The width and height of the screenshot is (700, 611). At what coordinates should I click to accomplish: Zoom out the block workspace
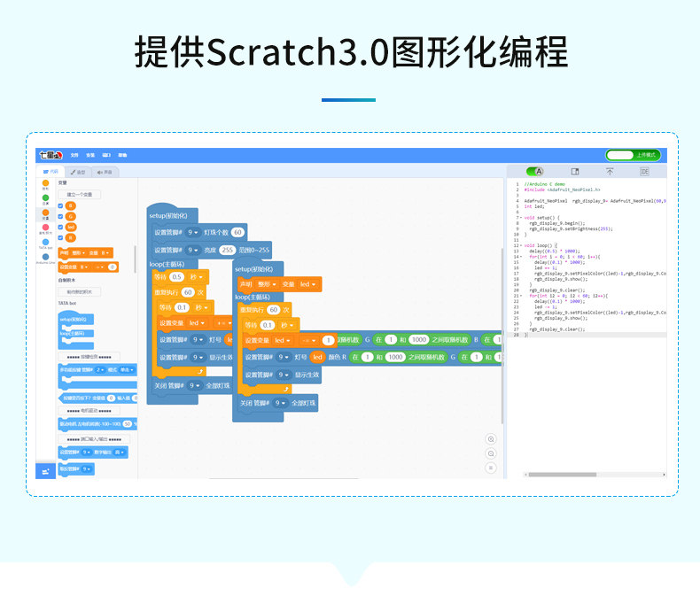click(x=491, y=453)
